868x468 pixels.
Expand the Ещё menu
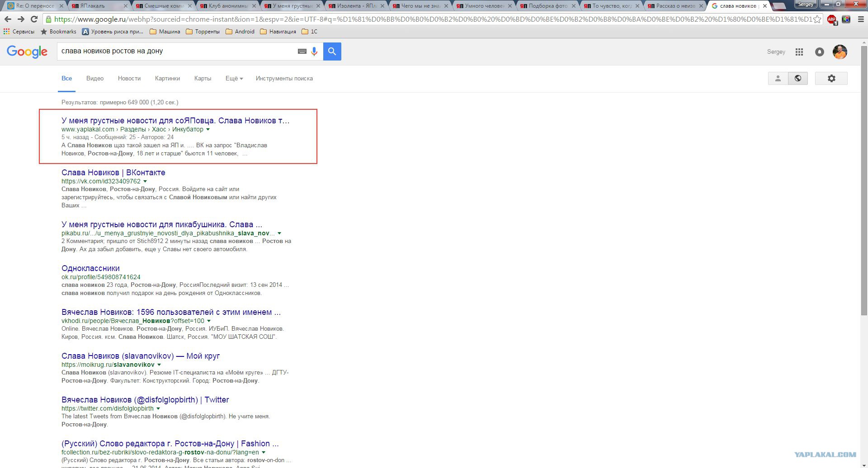tap(234, 79)
